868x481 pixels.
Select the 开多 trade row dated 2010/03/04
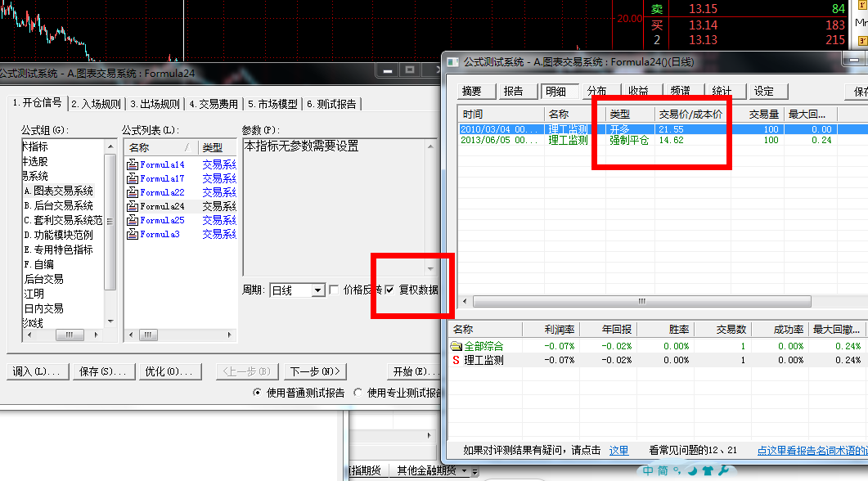coord(662,129)
